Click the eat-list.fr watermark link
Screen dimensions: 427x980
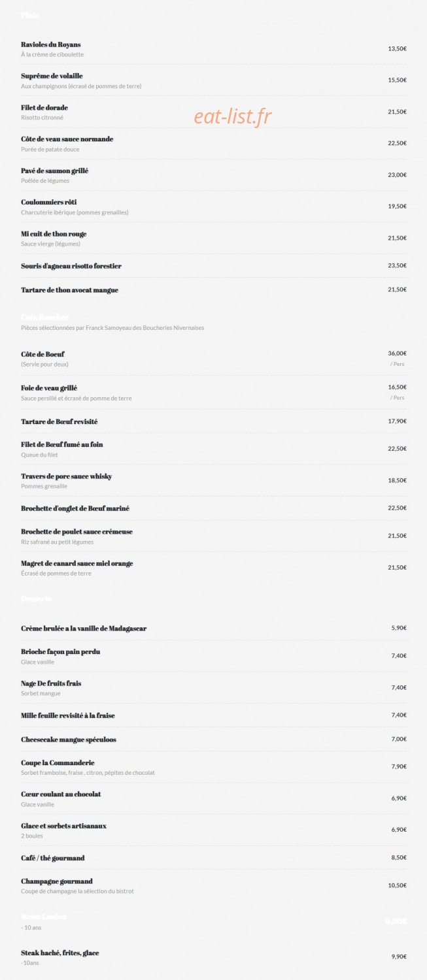click(233, 117)
